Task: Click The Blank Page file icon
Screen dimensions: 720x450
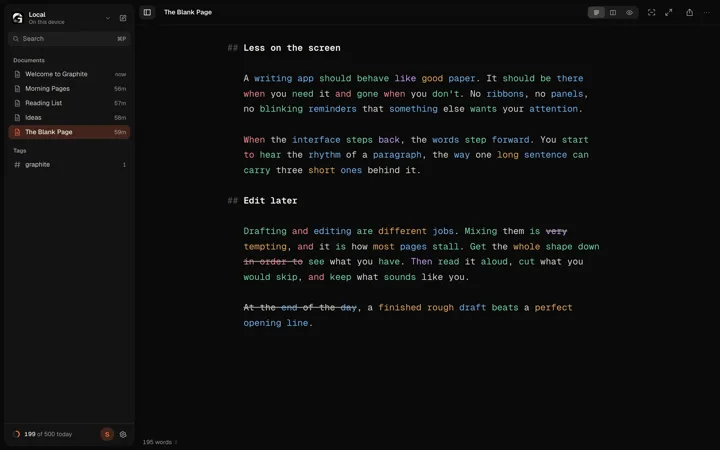Action: (x=17, y=132)
